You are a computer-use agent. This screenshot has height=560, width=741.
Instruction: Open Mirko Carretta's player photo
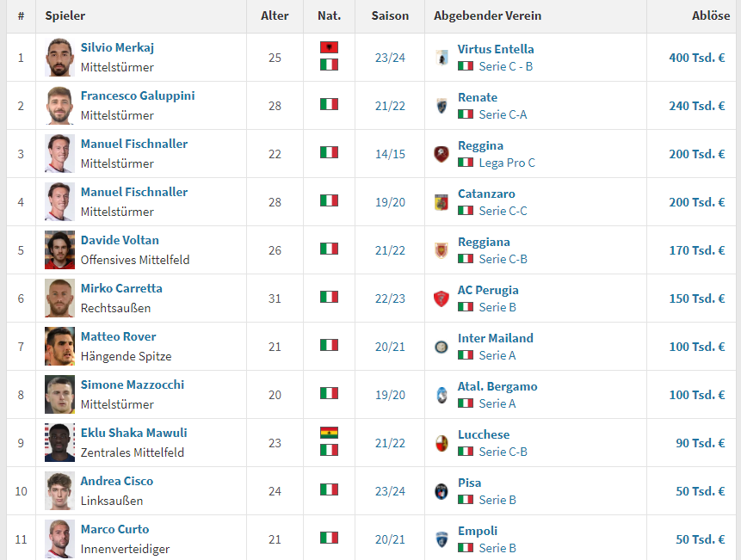point(60,298)
